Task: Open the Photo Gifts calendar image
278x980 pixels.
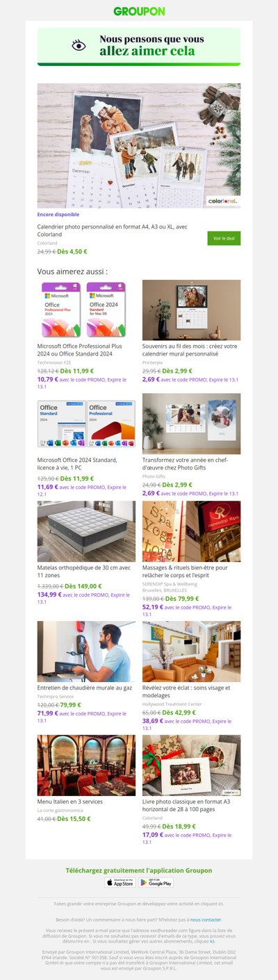Action: [x=191, y=424]
